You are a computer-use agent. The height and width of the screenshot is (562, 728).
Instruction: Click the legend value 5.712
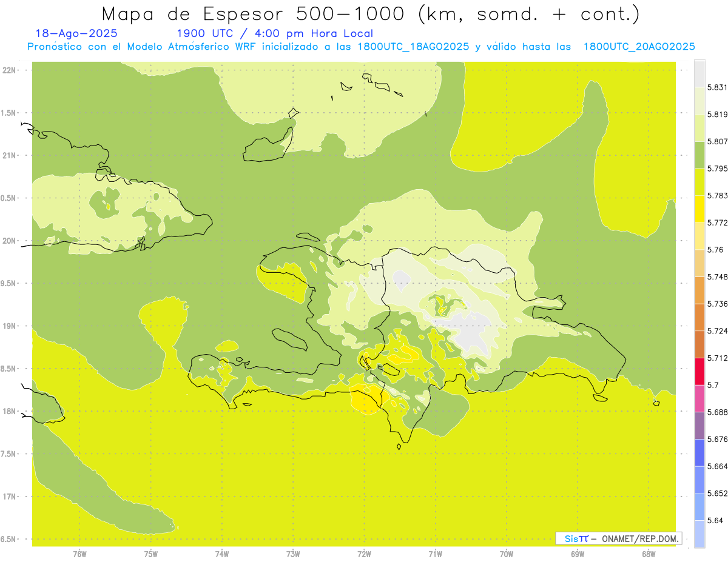point(717,358)
